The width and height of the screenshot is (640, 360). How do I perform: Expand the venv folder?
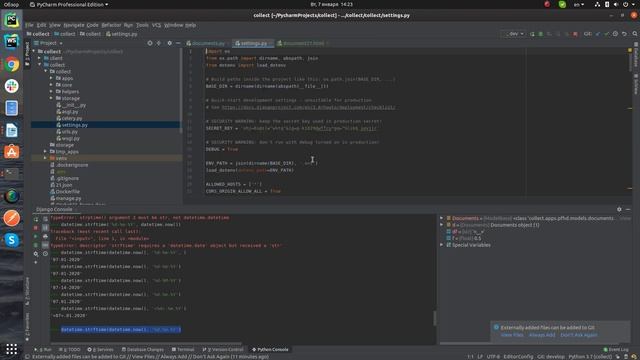click(x=45, y=158)
